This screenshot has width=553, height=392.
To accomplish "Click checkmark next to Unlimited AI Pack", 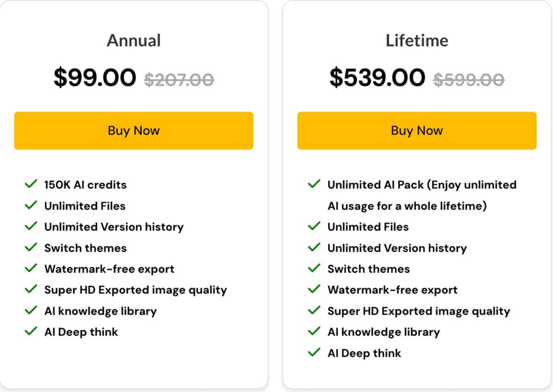I will (314, 184).
